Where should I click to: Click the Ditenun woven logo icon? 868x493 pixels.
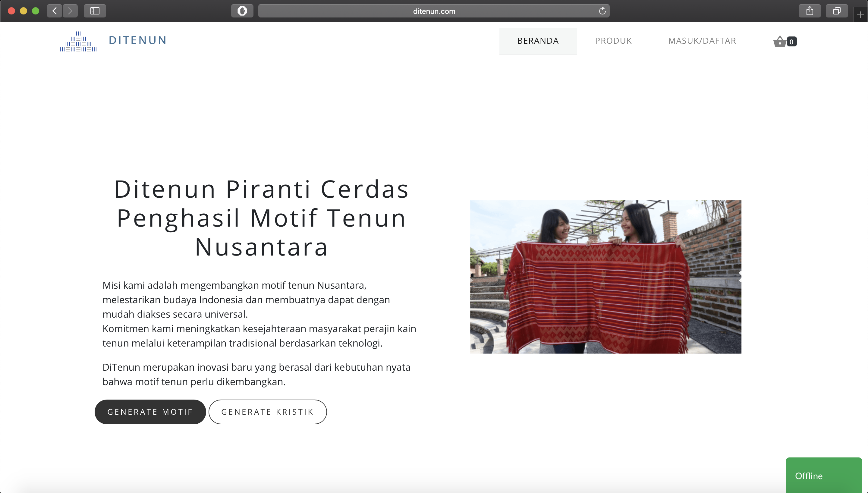78,42
